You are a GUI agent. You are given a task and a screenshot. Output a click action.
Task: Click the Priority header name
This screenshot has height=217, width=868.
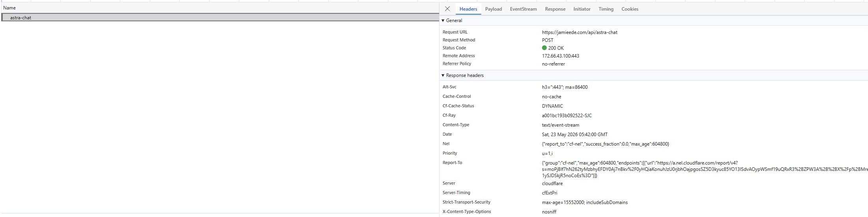pos(450,153)
